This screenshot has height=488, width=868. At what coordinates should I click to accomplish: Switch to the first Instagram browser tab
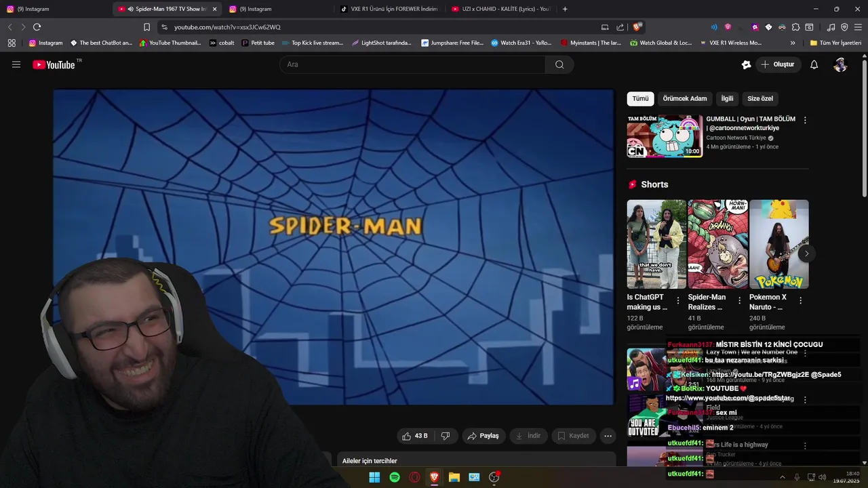coord(54,9)
